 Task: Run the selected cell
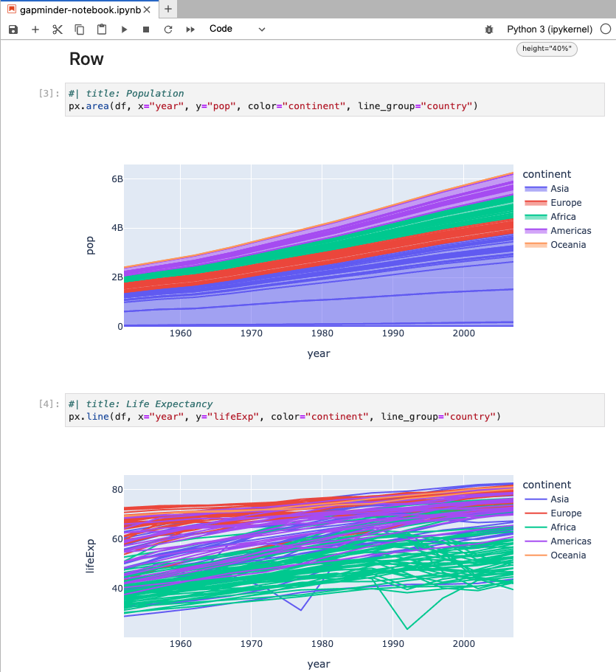pyautogui.click(x=124, y=30)
